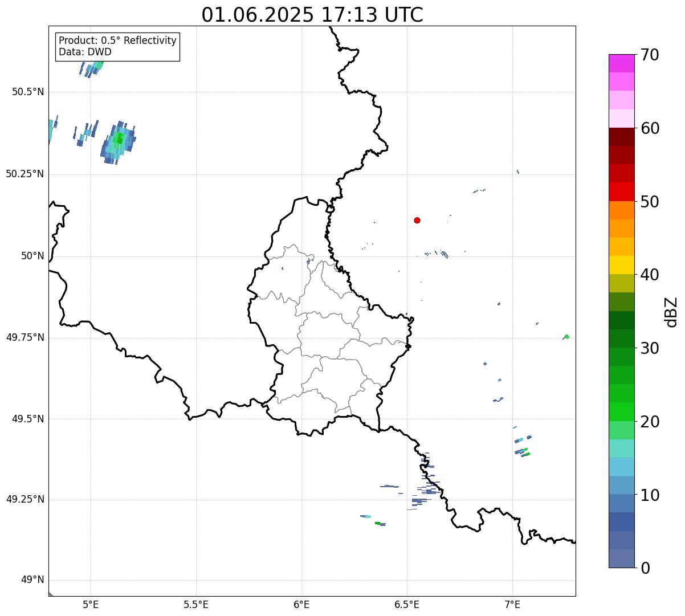Click the latitude label '49.25°N'

[x=25, y=499]
